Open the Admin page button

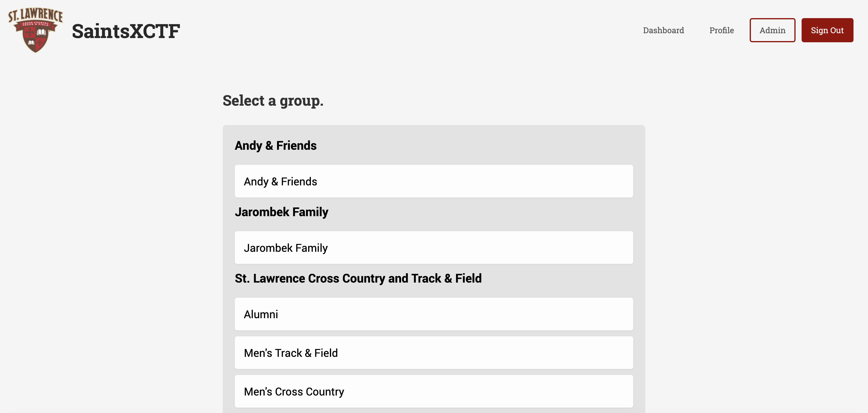pyautogui.click(x=772, y=30)
